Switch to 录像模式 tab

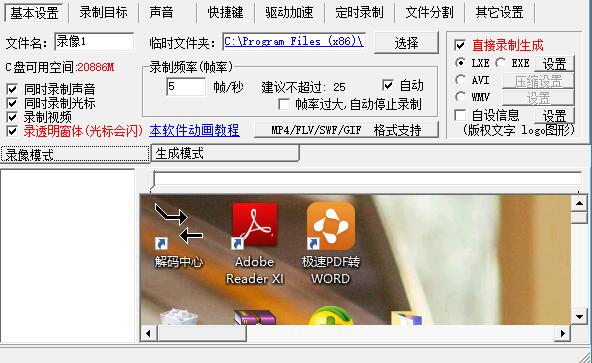pos(75,154)
